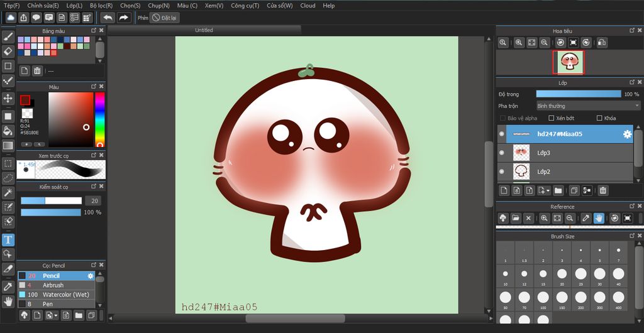The height and width of the screenshot is (333, 644).
Task: Click the Redo arrow button
Action: click(x=124, y=18)
